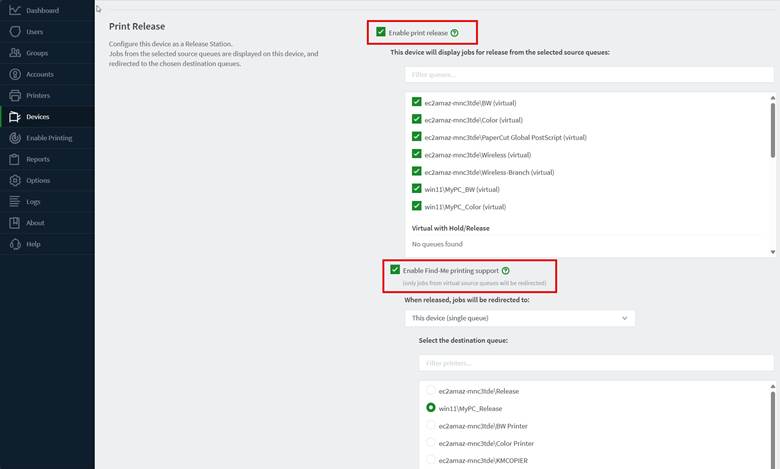Open help tooltip for Enable print release
Image resolution: width=780 pixels, height=469 pixels.
tap(454, 33)
